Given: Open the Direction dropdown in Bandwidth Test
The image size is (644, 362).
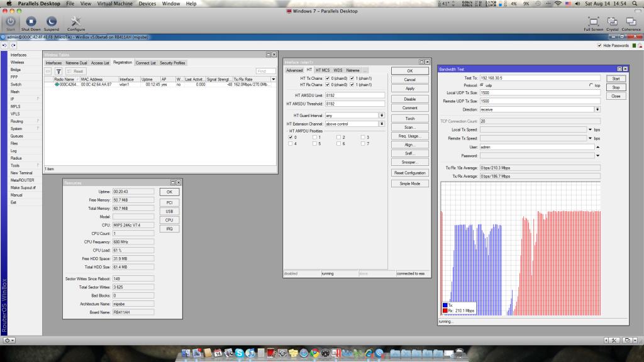Looking at the screenshot, I should click(x=597, y=109).
